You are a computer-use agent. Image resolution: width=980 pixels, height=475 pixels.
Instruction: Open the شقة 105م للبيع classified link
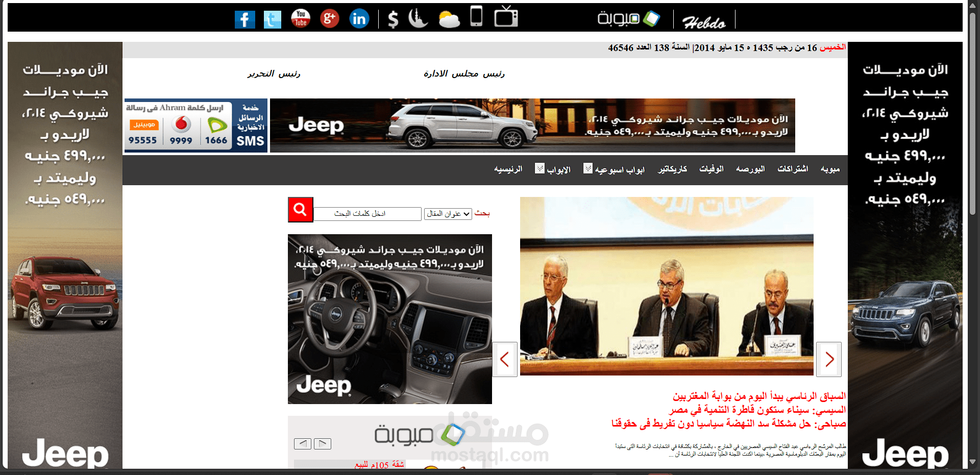click(x=379, y=465)
